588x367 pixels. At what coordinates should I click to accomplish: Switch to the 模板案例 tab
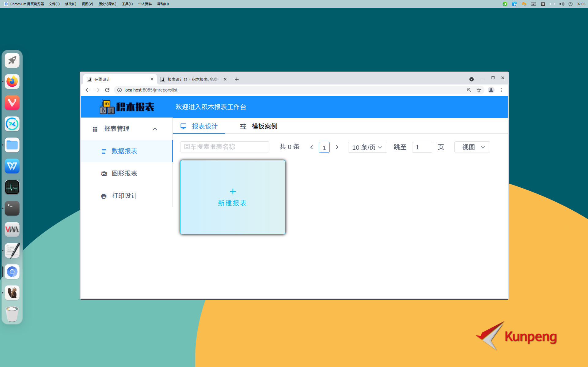pos(264,126)
